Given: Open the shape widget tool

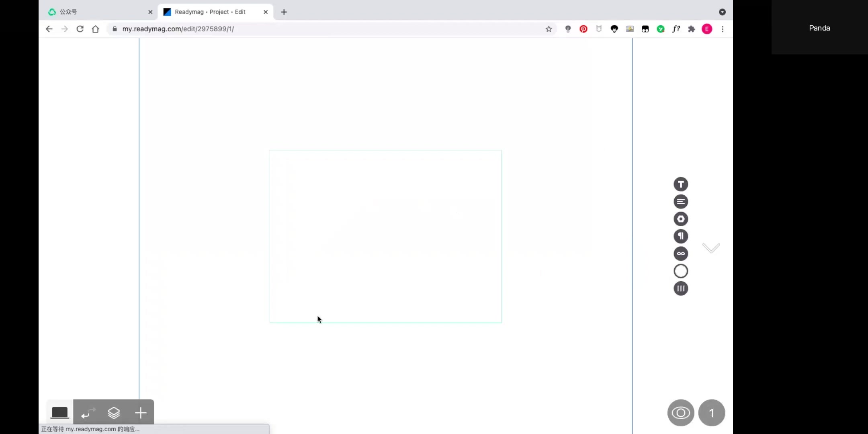Looking at the screenshot, I should (x=681, y=219).
